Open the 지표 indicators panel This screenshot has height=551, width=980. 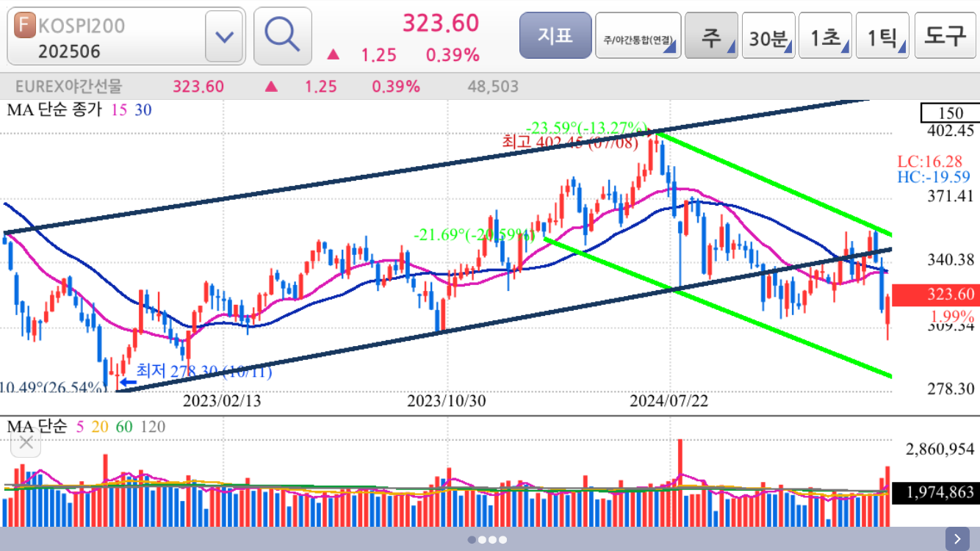point(555,35)
